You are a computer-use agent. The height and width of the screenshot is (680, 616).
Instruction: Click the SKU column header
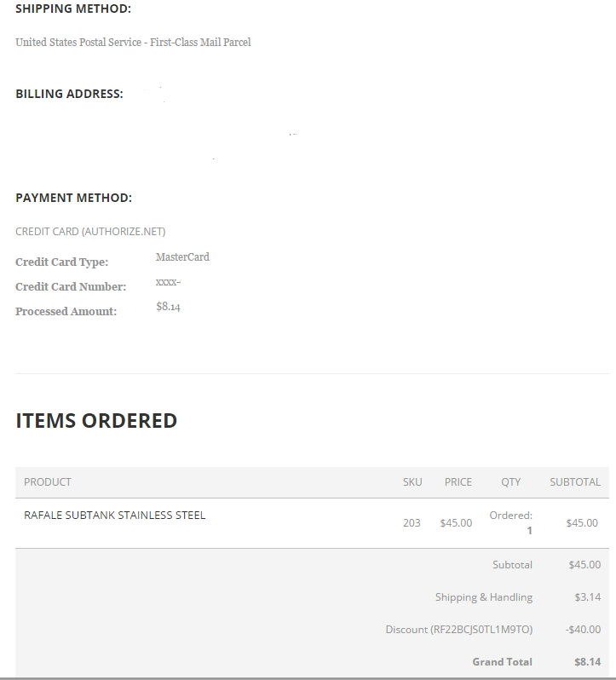coord(412,482)
